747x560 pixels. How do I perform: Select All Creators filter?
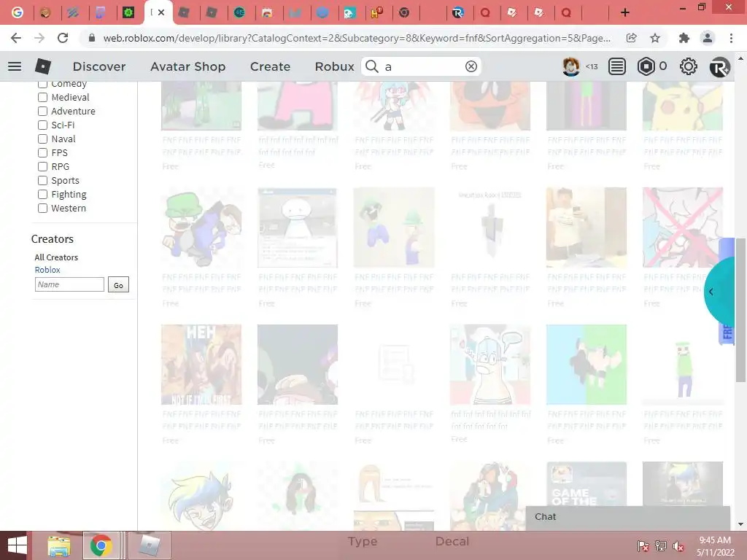click(x=56, y=257)
